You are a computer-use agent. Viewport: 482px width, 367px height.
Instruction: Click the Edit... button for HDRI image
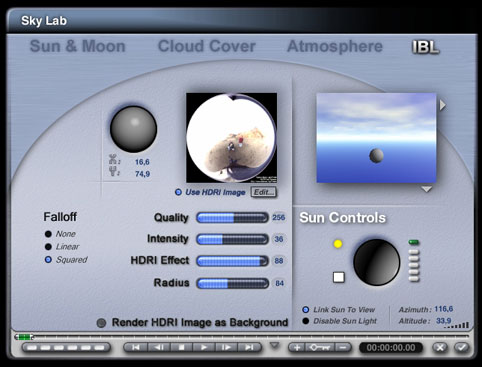pos(264,192)
